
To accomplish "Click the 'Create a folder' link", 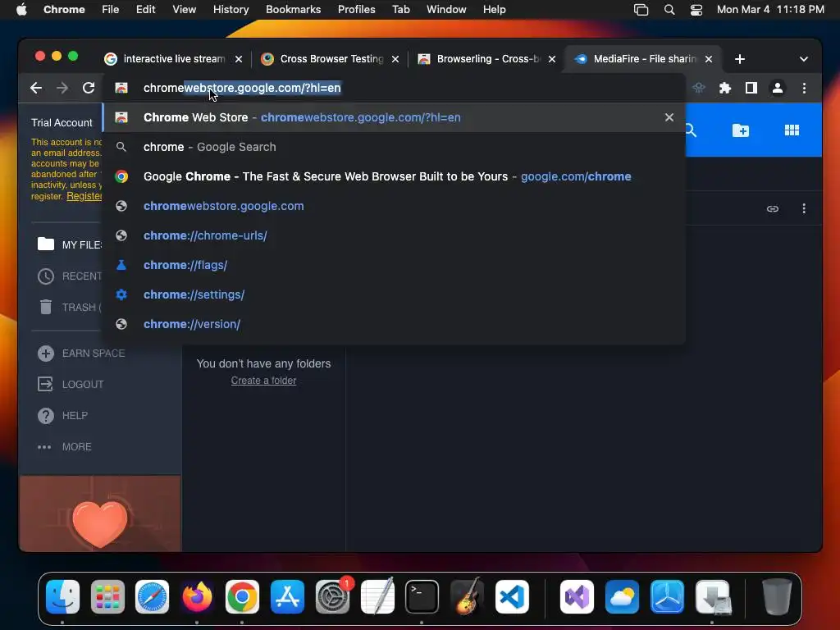I will click(x=263, y=381).
